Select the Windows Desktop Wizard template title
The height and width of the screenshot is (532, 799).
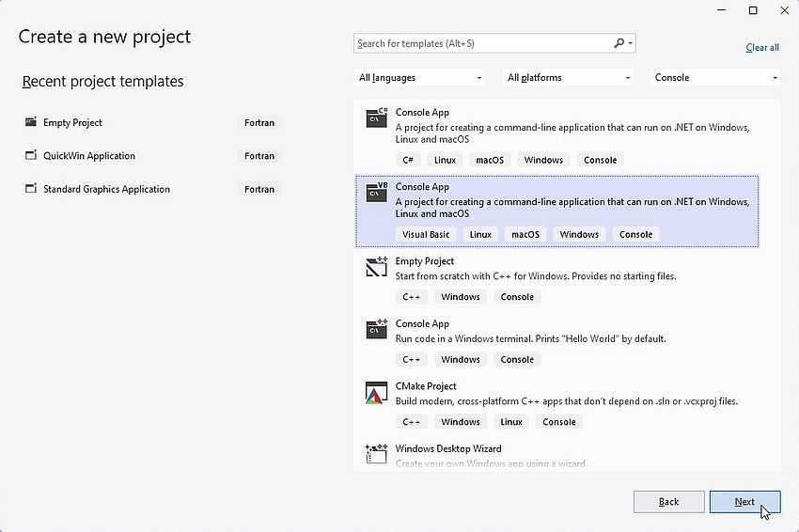(x=448, y=449)
